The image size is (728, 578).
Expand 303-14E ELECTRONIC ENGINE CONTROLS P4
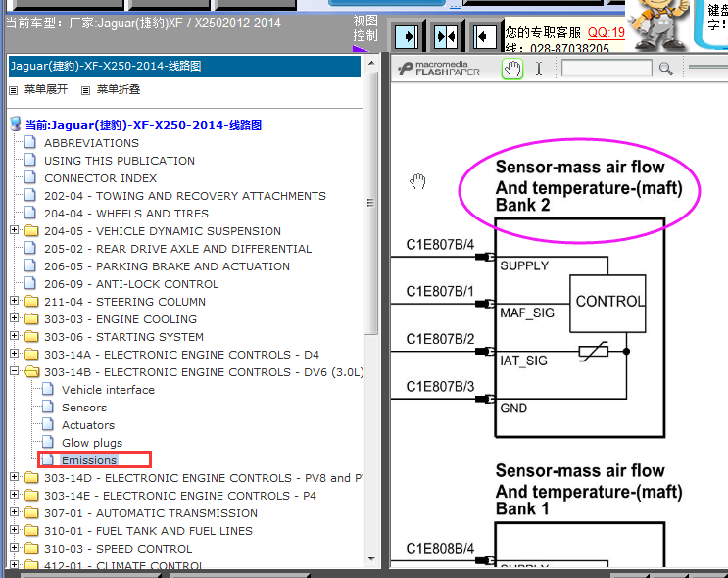click(15, 495)
